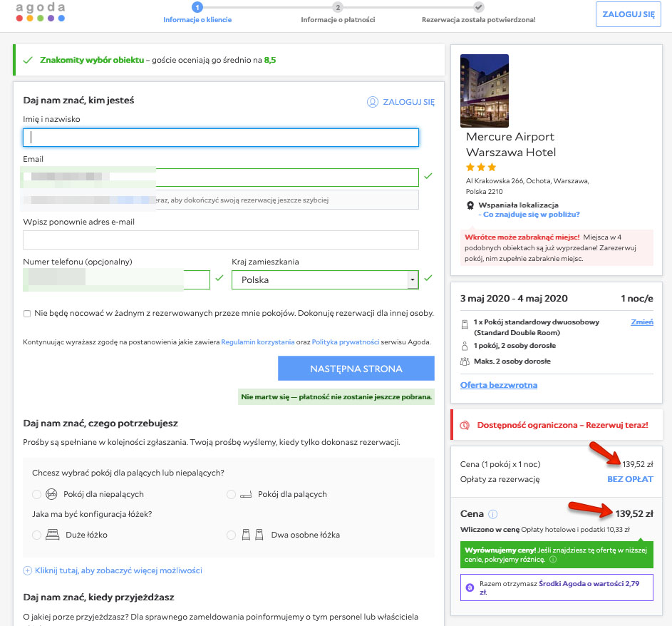
Task: Click the Daj nam znać, kiedy przyjeżdżasz heading
Action: point(98,597)
